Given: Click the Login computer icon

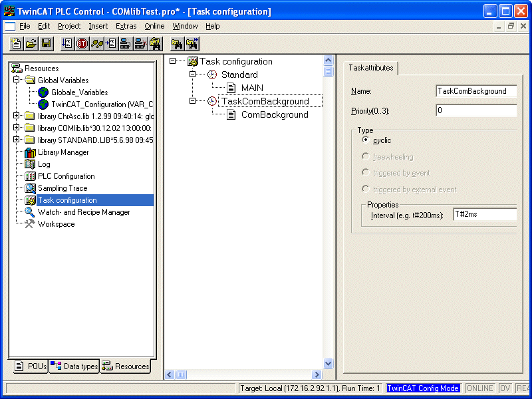Looking at the screenshot, I should coord(126,43).
